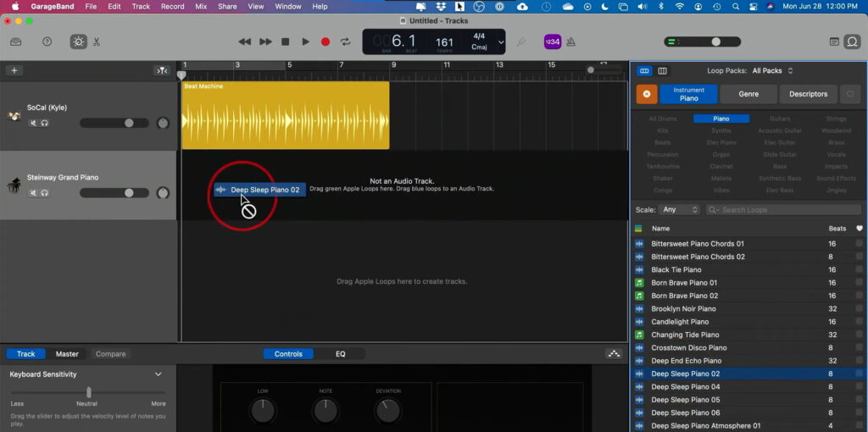The width and height of the screenshot is (868, 432).
Task: Open the Scissors editors button
Action: click(97, 42)
